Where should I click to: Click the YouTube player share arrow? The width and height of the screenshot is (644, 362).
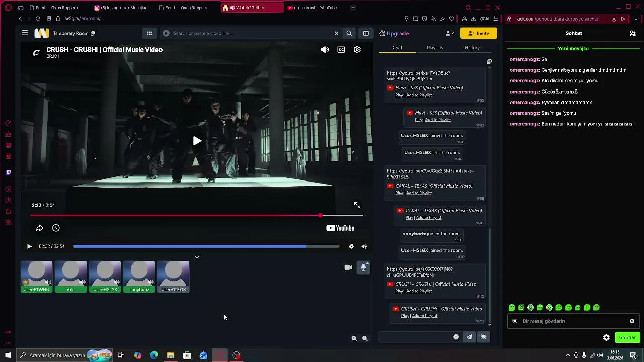pos(40,228)
